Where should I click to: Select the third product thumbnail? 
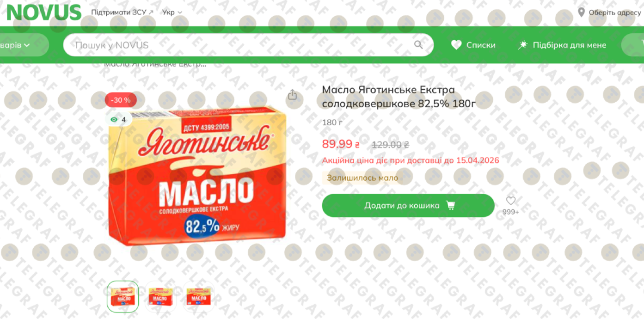tap(198, 296)
